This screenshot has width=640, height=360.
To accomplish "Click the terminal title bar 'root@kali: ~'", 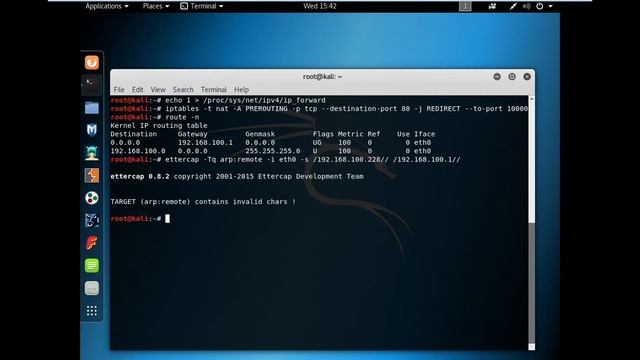I will tap(322, 76).
